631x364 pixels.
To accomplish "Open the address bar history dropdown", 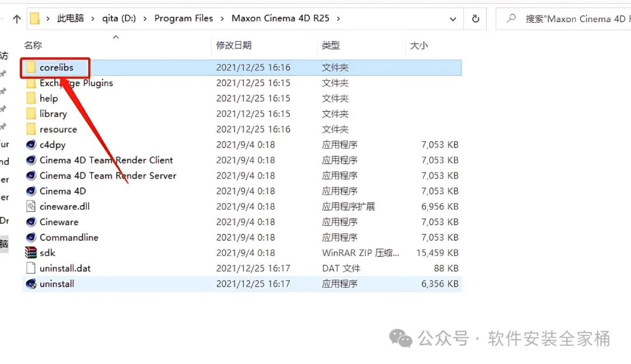I will pos(453,19).
